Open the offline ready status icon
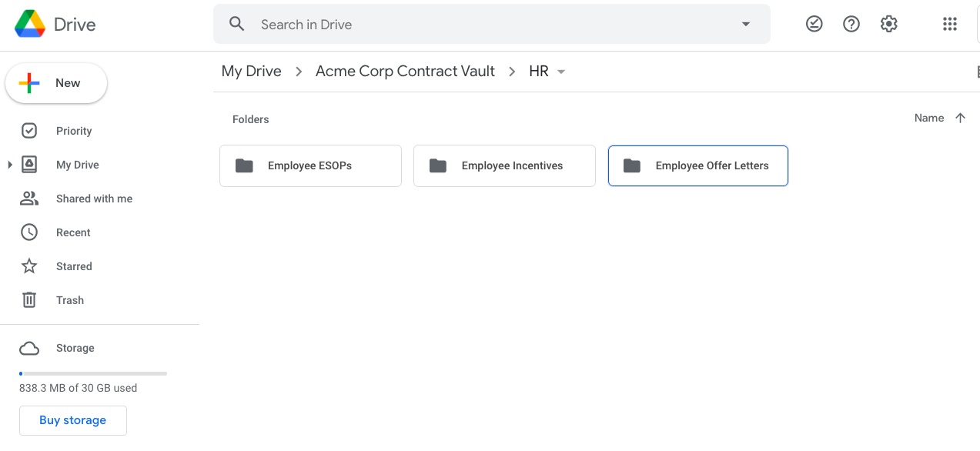The image size is (980, 451). (x=814, y=24)
